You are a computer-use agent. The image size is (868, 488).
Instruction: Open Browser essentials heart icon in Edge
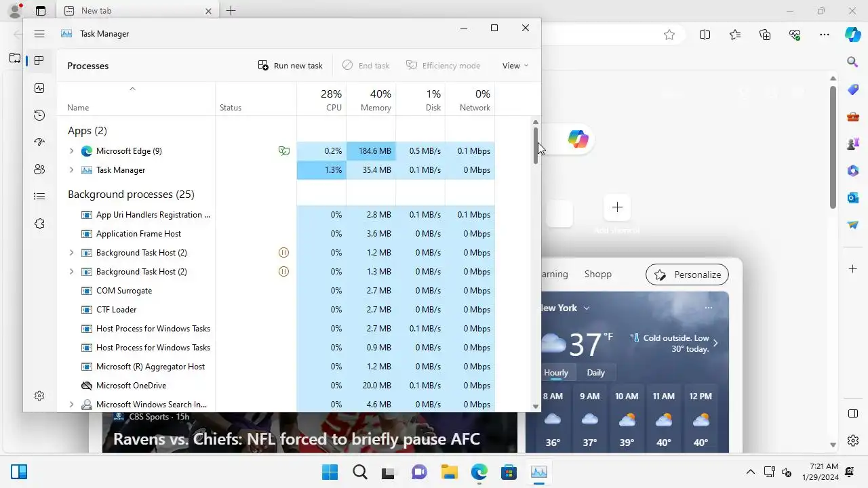pyautogui.click(x=795, y=35)
